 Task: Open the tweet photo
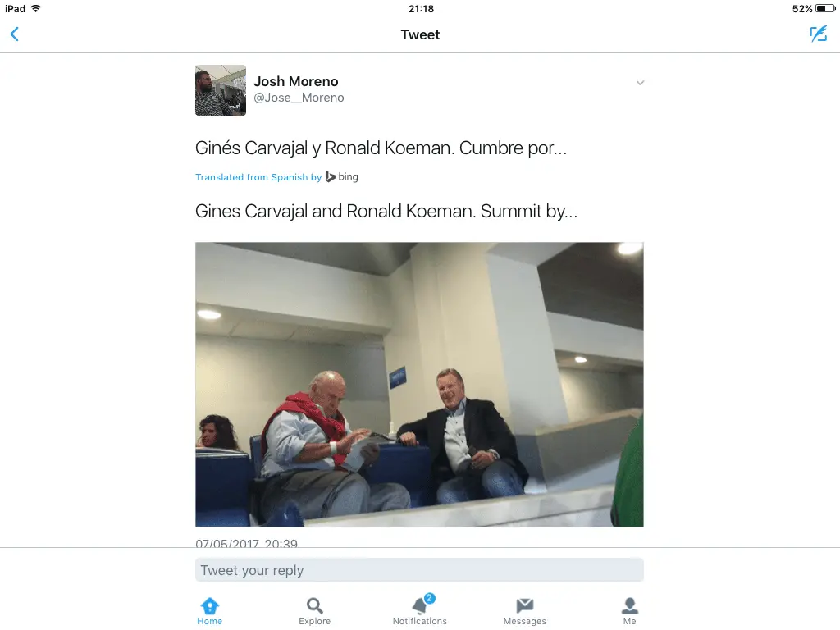click(x=419, y=384)
